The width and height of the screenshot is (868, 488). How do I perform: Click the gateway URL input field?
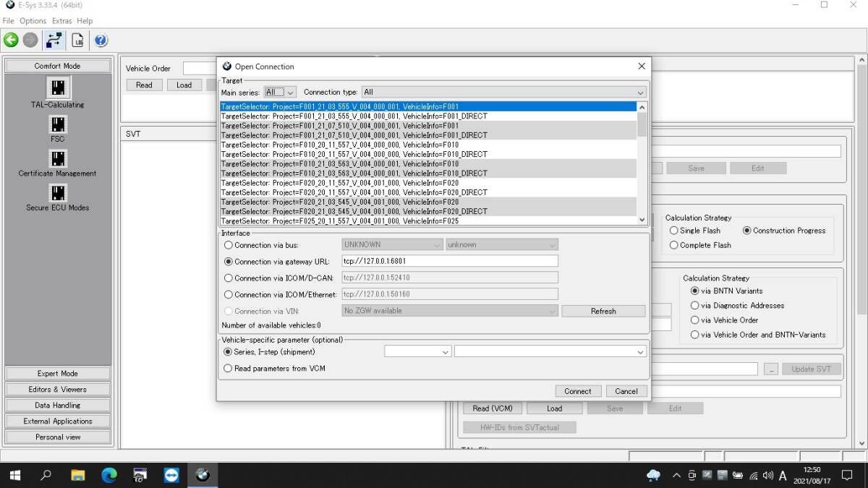click(x=449, y=262)
